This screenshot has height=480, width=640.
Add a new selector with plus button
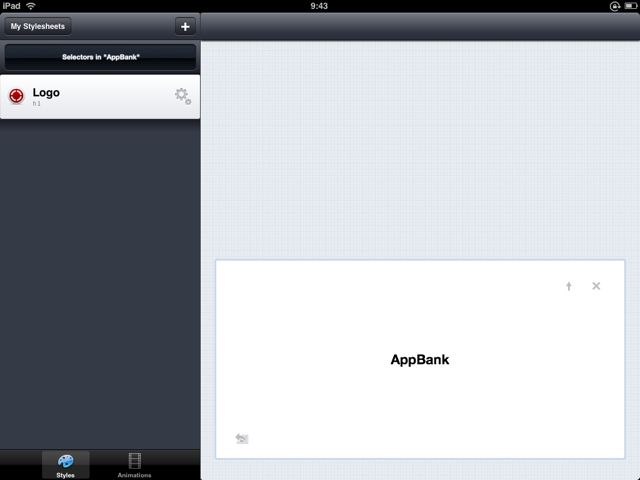(x=185, y=27)
